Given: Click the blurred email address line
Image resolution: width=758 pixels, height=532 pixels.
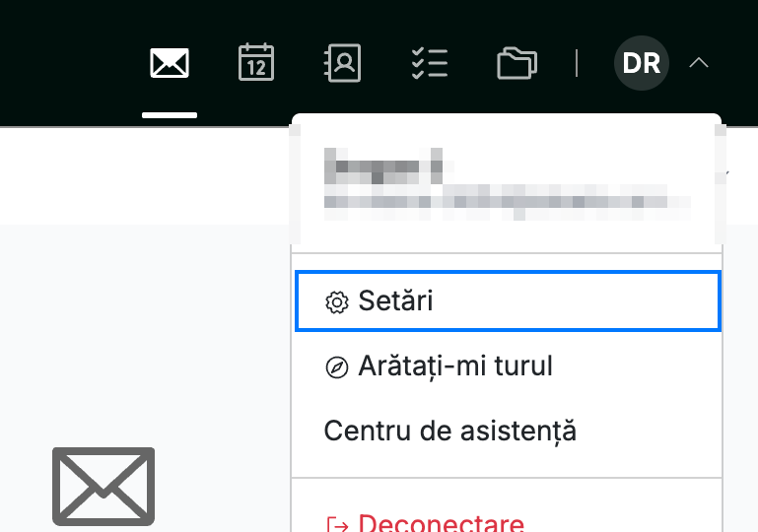Looking at the screenshot, I should (x=507, y=202).
